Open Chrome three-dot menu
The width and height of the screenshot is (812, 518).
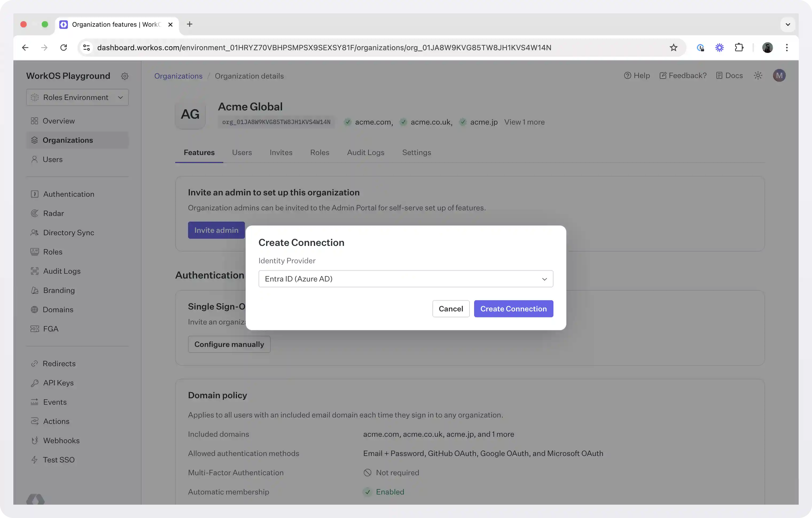[787, 48]
